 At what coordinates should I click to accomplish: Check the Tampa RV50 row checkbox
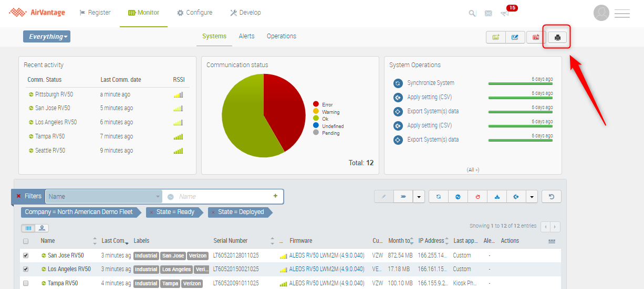[26, 283]
